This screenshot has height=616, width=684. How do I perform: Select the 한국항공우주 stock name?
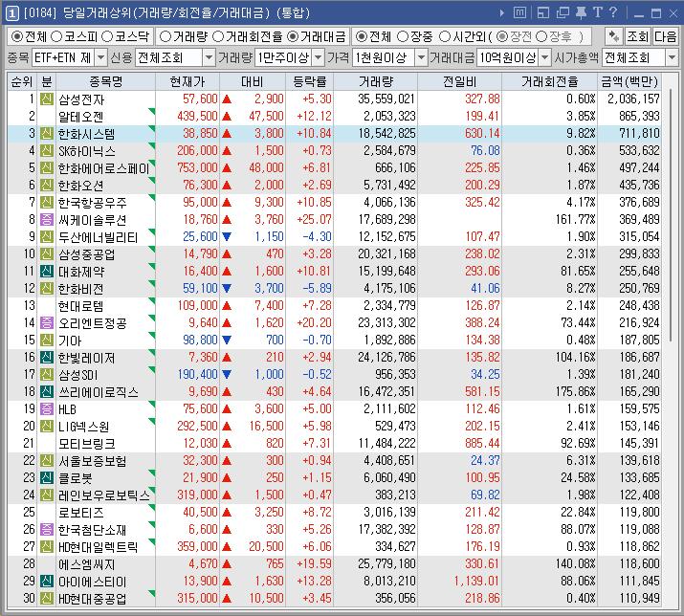click(93, 203)
